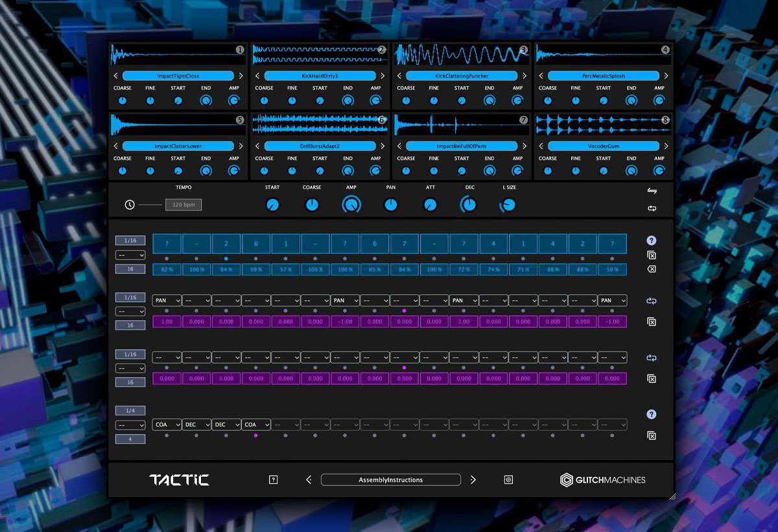Load the previous sample before KickHardDirty3
Image resolution: width=778 pixels, height=532 pixels.
[257, 76]
